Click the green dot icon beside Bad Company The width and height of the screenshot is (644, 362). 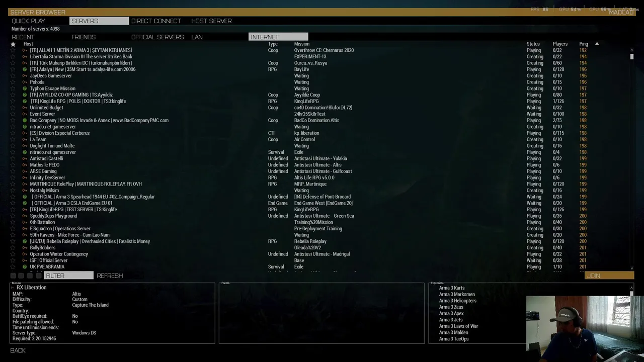pyautogui.click(x=25, y=121)
